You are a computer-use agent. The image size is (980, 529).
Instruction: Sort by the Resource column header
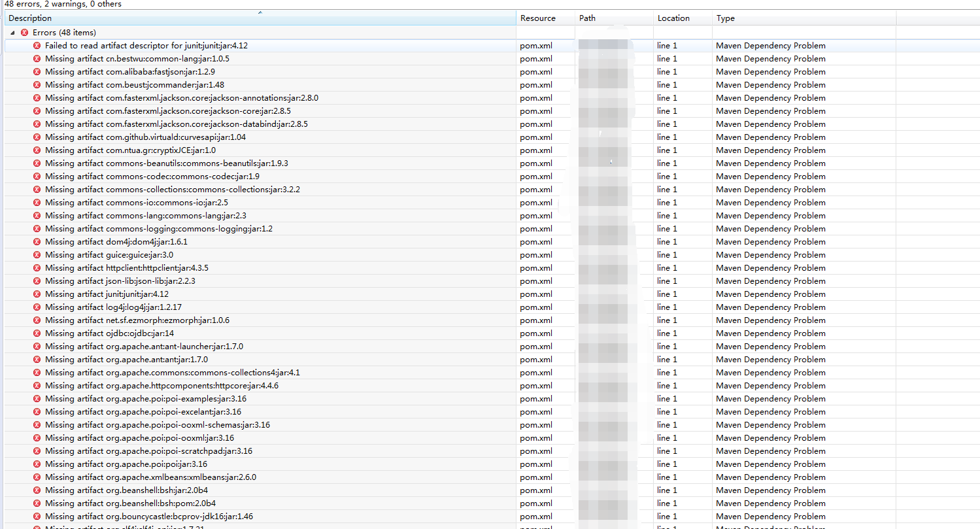[x=546, y=18]
